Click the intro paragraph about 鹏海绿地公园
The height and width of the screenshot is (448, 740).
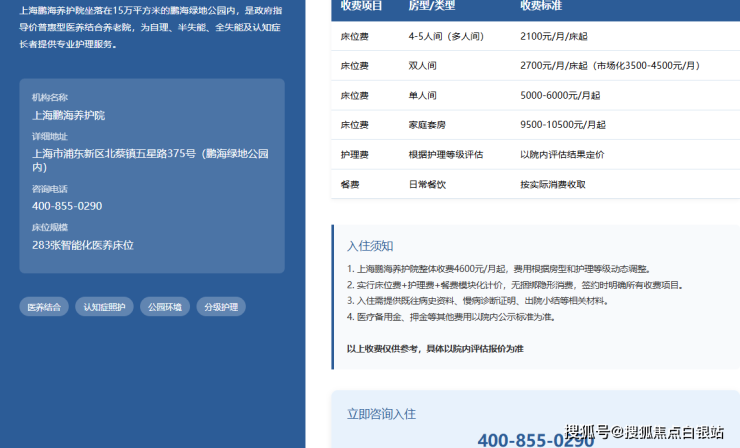coord(151,27)
